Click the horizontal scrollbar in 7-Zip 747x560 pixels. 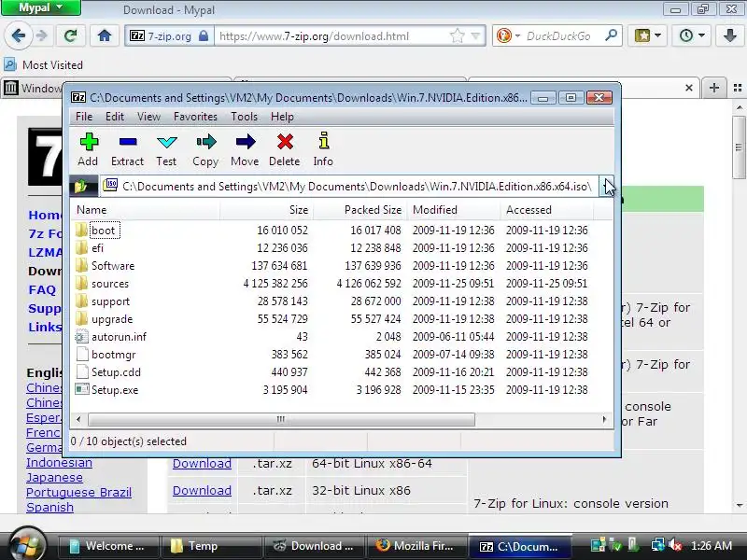(x=281, y=419)
